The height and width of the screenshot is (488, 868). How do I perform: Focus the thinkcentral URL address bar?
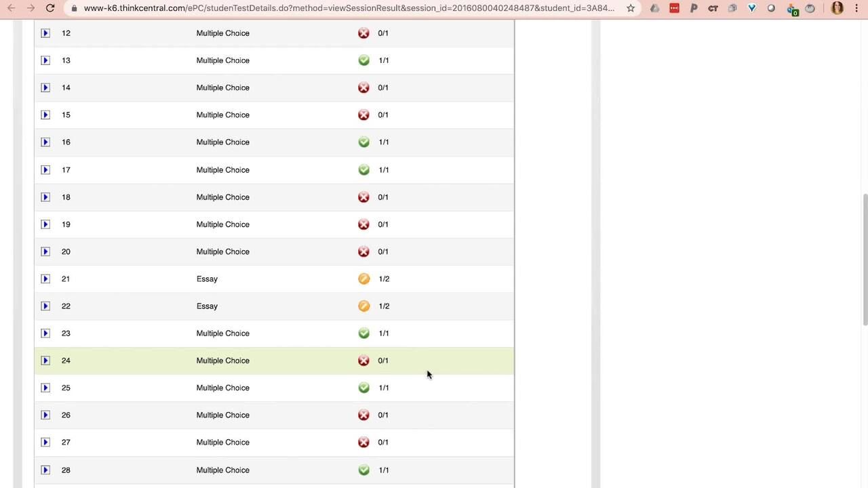coord(349,8)
